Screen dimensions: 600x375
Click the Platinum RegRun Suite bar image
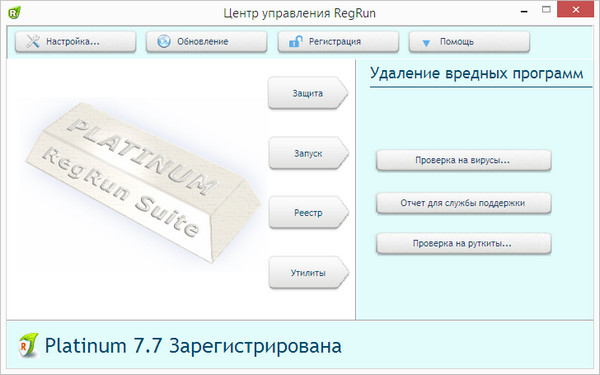point(143,182)
